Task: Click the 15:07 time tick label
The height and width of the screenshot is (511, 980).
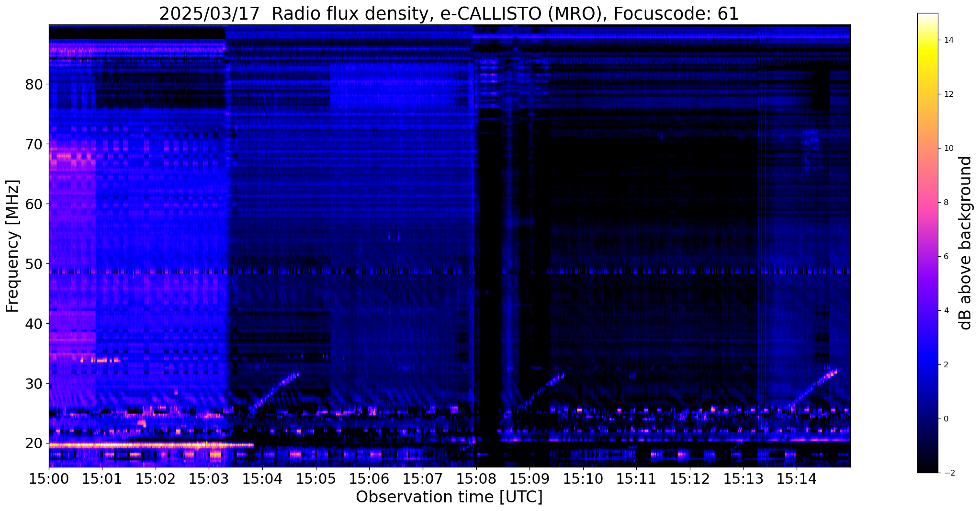Action: point(423,478)
